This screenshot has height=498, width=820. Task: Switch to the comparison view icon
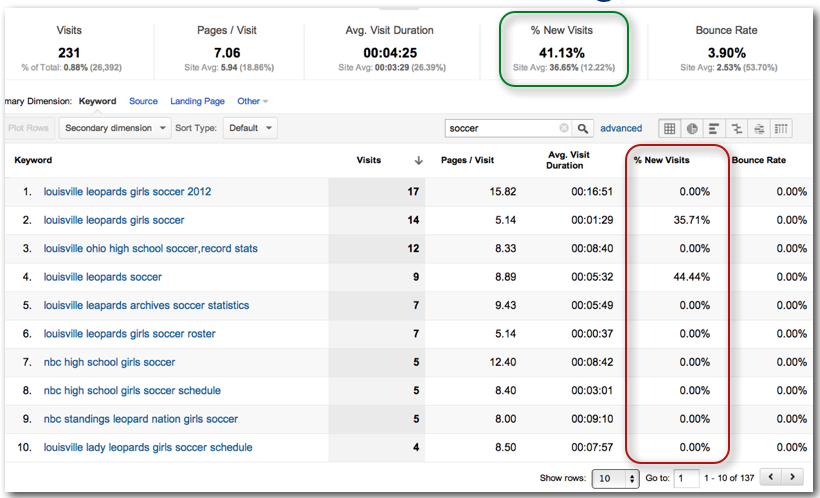point(736,128)
